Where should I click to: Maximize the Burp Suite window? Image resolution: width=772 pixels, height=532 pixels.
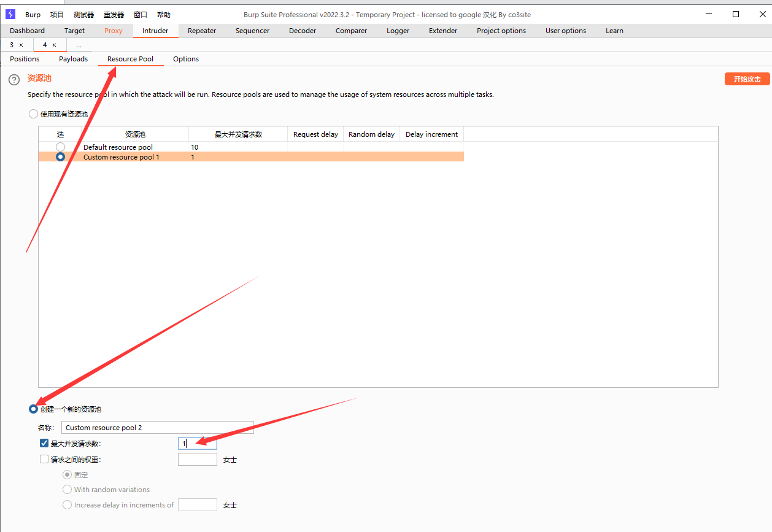click(736, 14)
